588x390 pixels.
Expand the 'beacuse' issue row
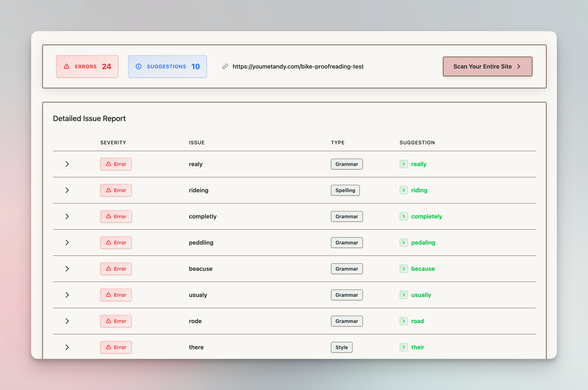point(67,269)
